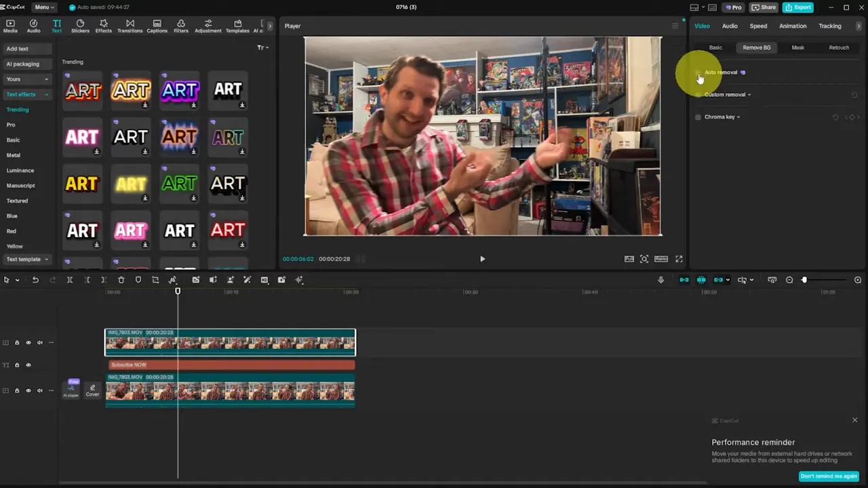This screenshot has height=488, width=868.
Task: Click the Delete icon in the timeline toolbar
Action: tap(121, 280)
